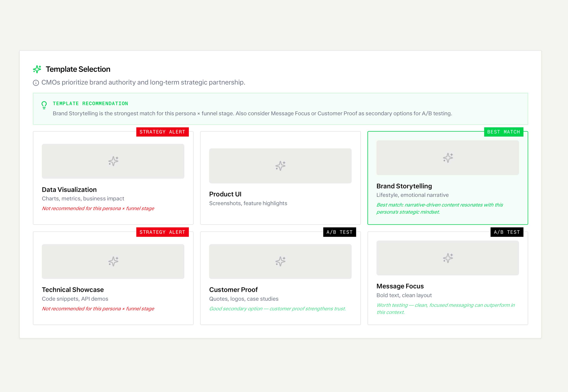Click A/B TEST badge on Customer Proof

339,232
